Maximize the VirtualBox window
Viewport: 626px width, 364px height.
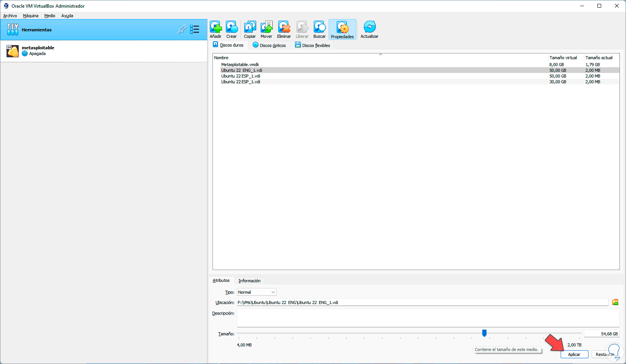(x=599, y=6)
